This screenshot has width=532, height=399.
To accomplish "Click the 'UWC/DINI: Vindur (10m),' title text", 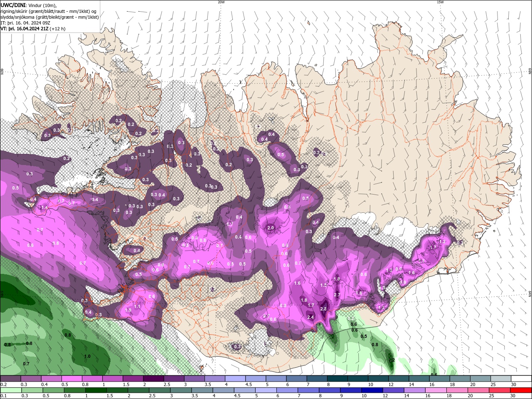I will 29,5.
